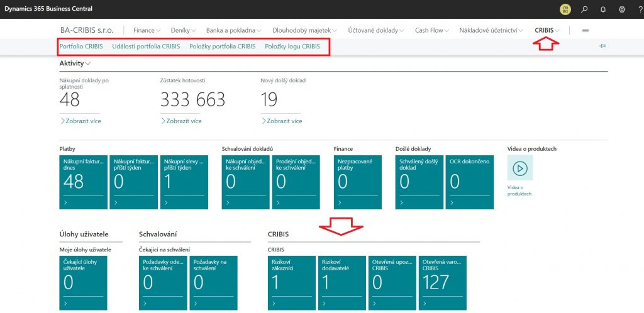
Task: Show more under Zůstatek hotovosti
Action: (x=181, y=121)
